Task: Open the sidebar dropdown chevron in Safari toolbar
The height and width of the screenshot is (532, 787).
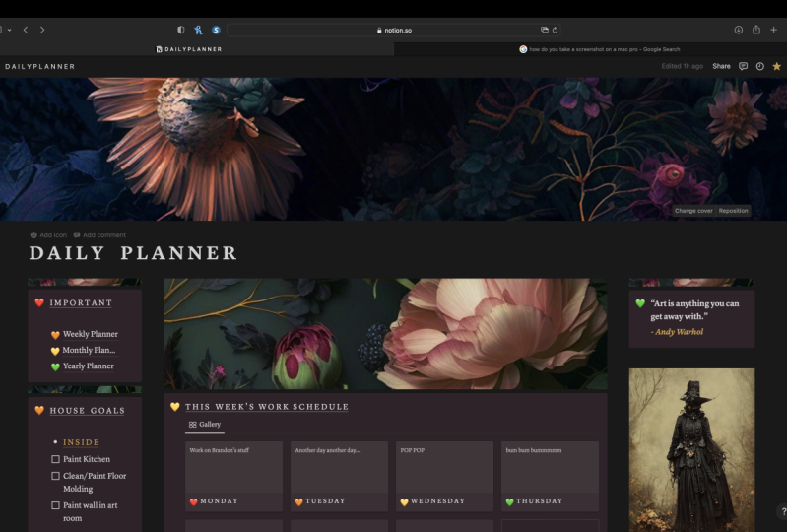Action: (x=9, y=31)
